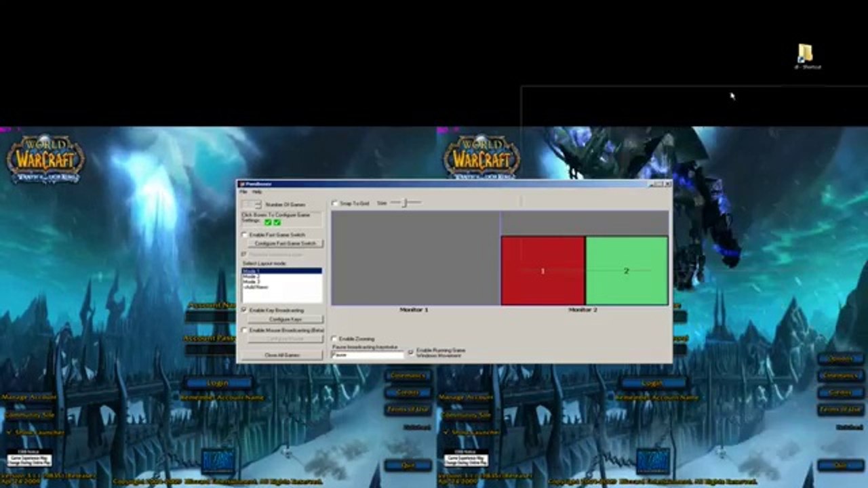Click the first green game settings box

tap(268, 222)
